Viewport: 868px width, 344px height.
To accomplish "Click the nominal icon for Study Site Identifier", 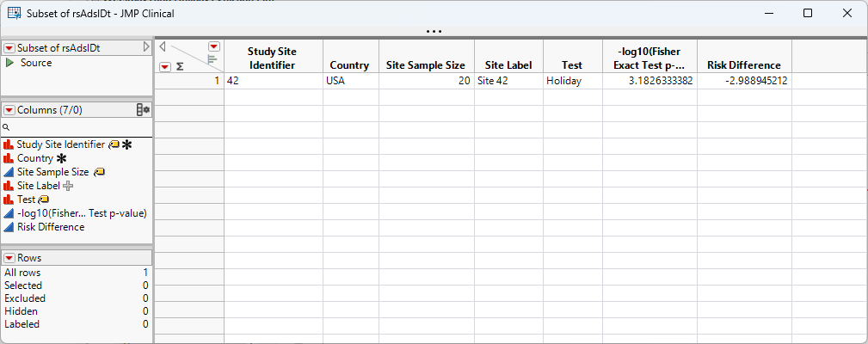I will click(9, 144).
